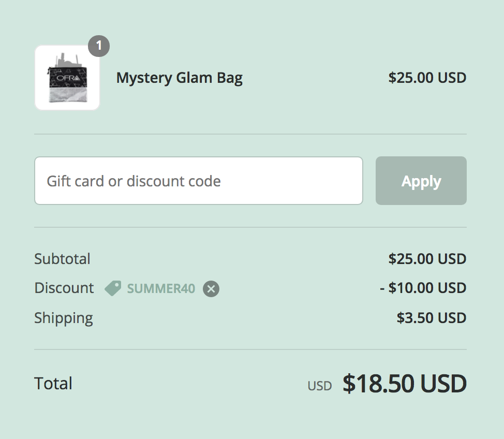The height and width of the screenshot is (439, 504).
Task: Remove the SUMMER40 discount code
Action: [x=211, y=288]
